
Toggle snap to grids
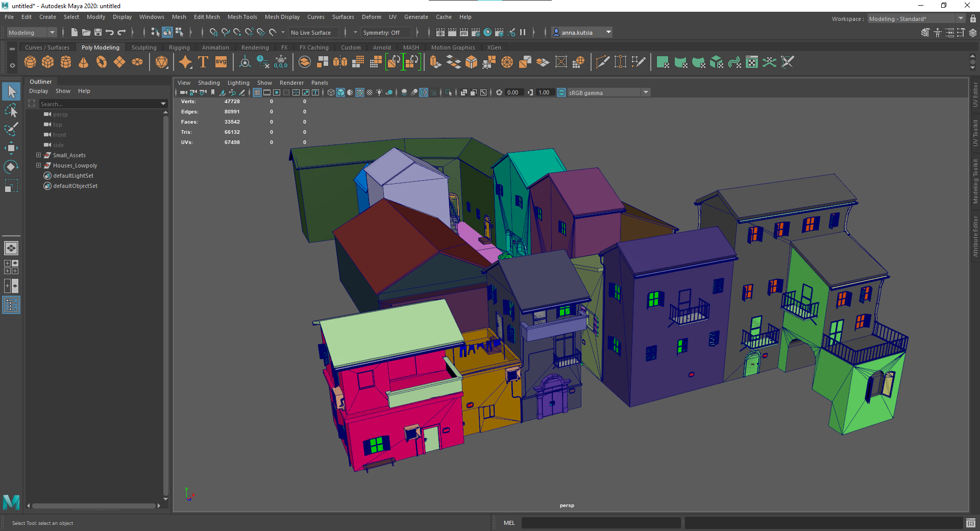(214, 32)
